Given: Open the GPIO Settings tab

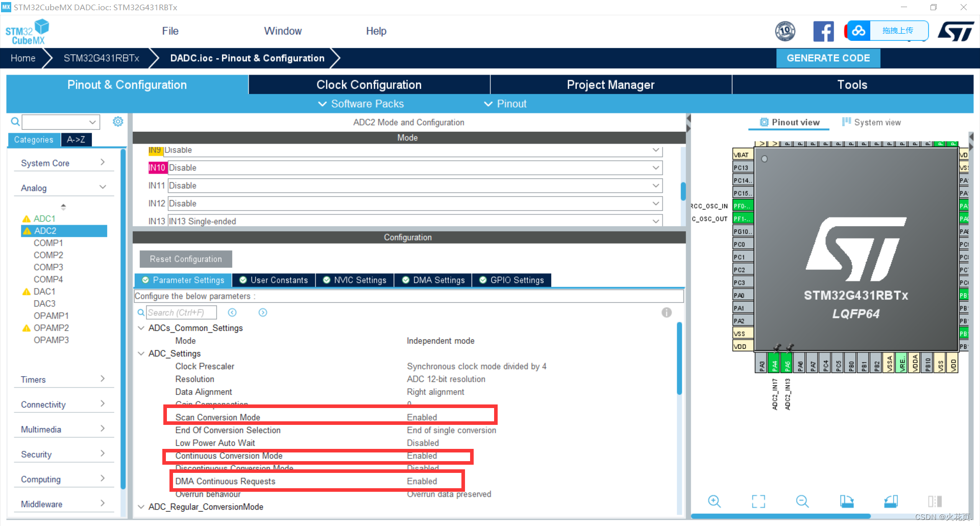Looking at the screenshot, I should point(511,280).
